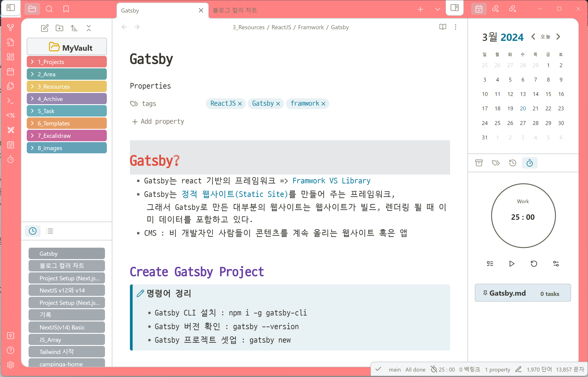Toggle the right sidebar collapse icon
The width and height of the screenshot is (588, 377).
(x=454, y=8)
